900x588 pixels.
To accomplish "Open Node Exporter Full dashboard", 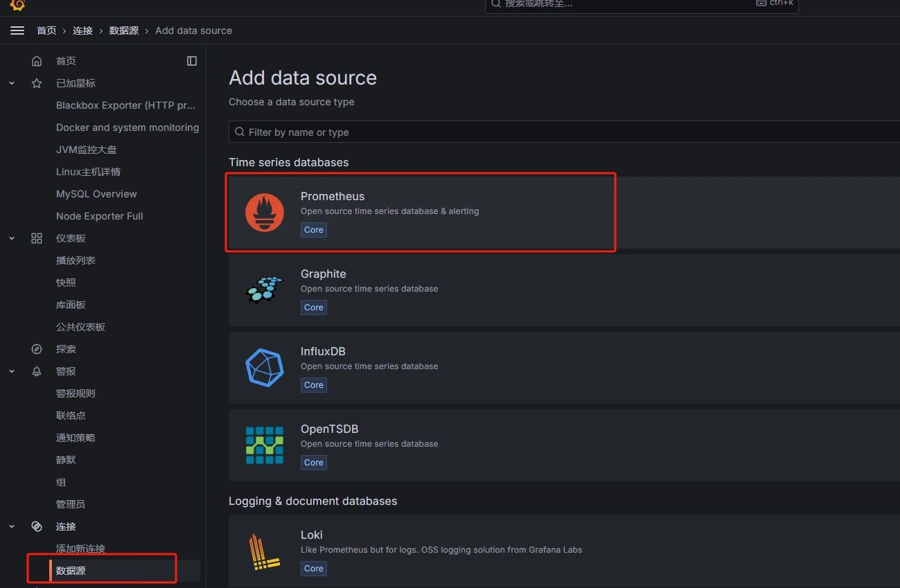I will tap(100, 216).
